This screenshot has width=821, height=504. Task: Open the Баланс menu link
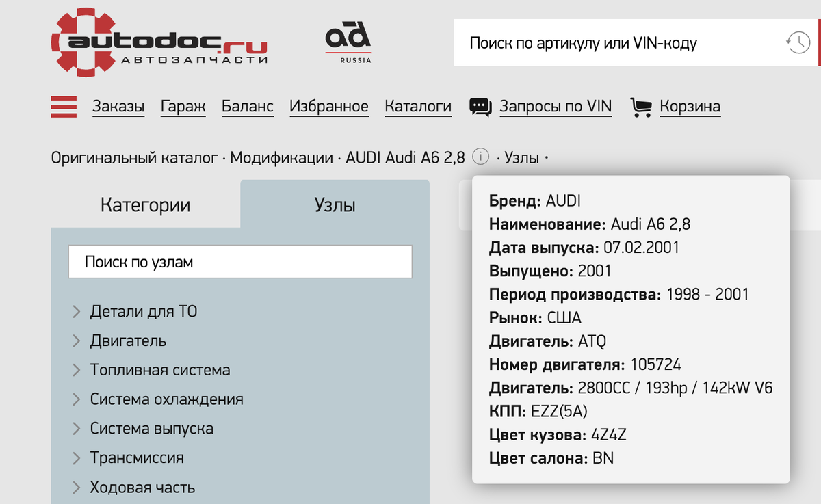[x=248, y=107]
